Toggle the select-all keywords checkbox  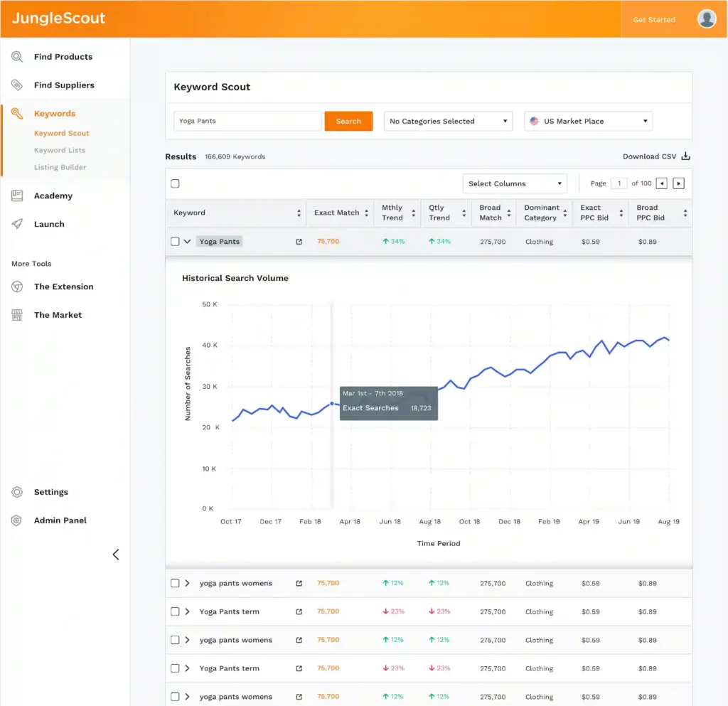175,183
